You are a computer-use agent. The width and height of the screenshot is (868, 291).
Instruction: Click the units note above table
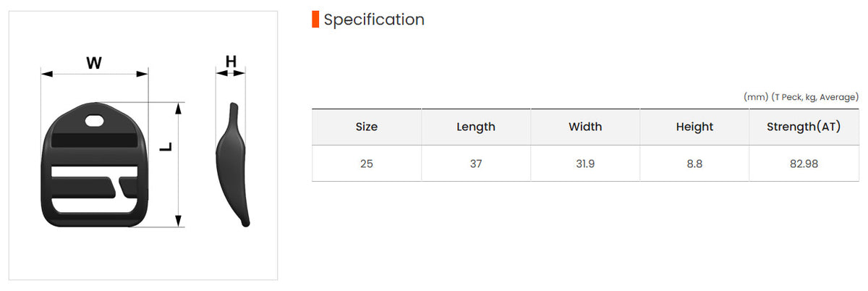coord(801,97)
